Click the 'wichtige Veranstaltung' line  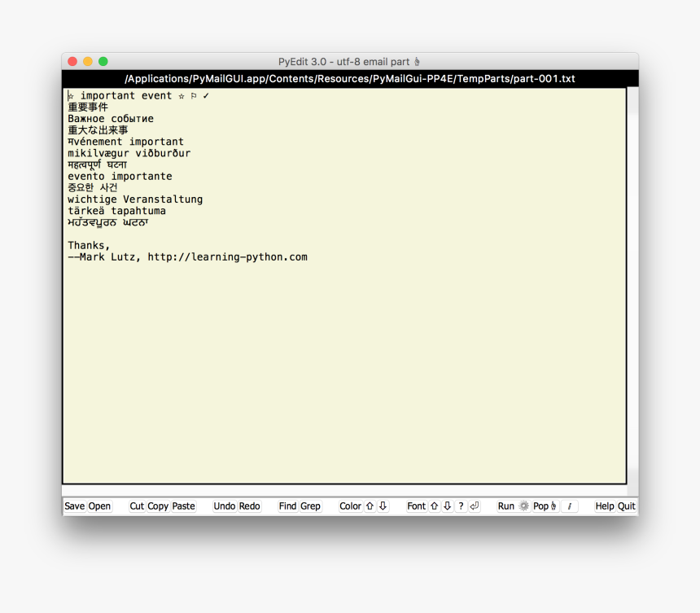135,199
